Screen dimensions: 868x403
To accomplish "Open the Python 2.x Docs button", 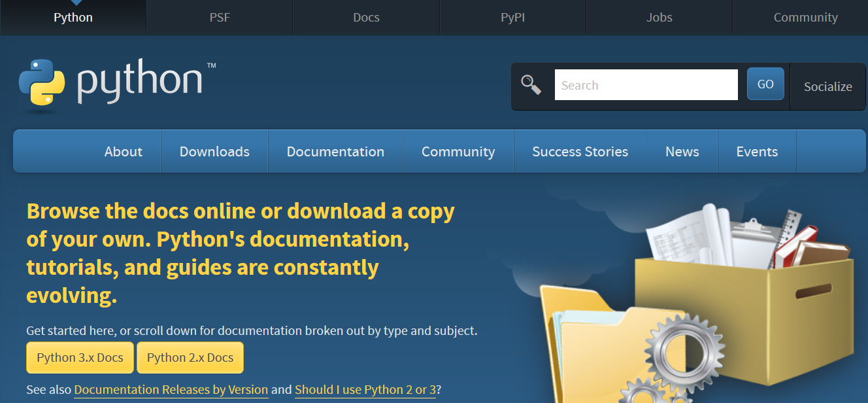I will point(190,358).
